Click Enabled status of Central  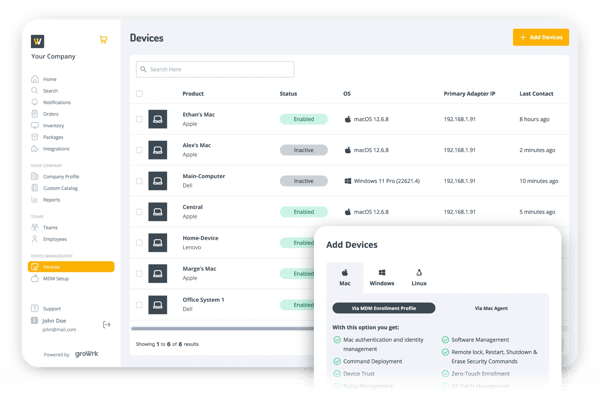304,212
